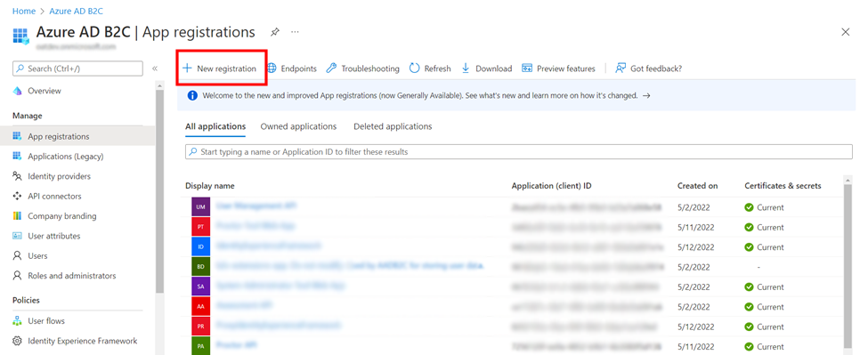Click the applications list scrollbar
Screen dimensions: 868x355
pyautogui.click(x=848, y=266)
